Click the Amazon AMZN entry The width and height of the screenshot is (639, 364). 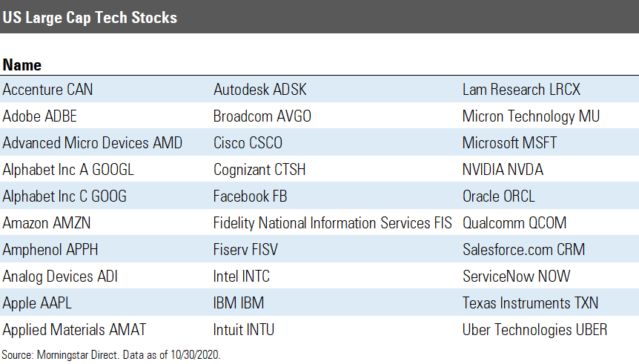click(47, 223)
